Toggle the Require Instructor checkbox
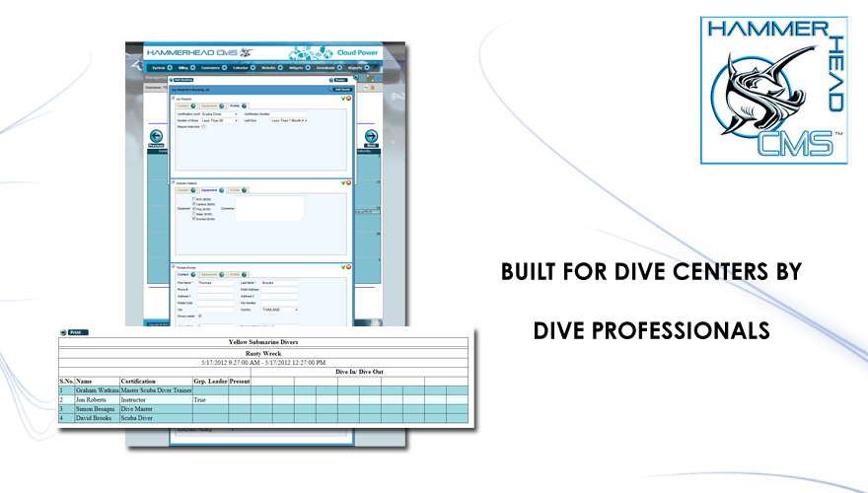 pyautogui.click(x=203, y=127)
